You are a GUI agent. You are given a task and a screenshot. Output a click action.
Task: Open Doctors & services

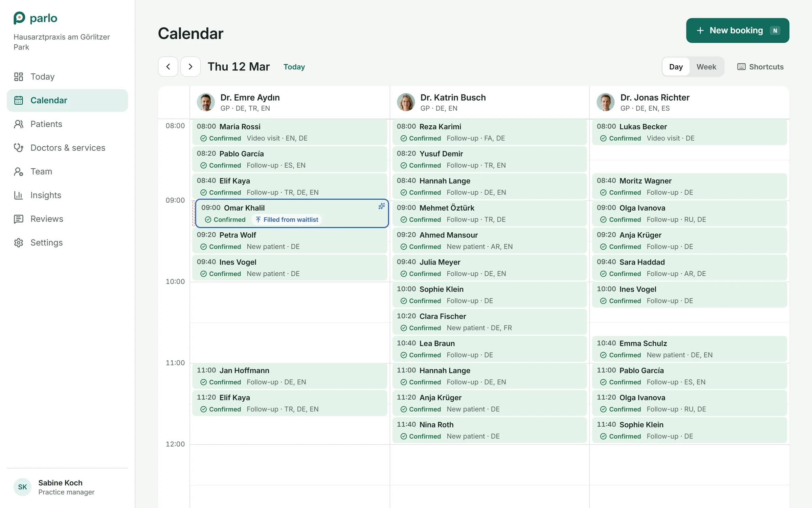[67, 148]
